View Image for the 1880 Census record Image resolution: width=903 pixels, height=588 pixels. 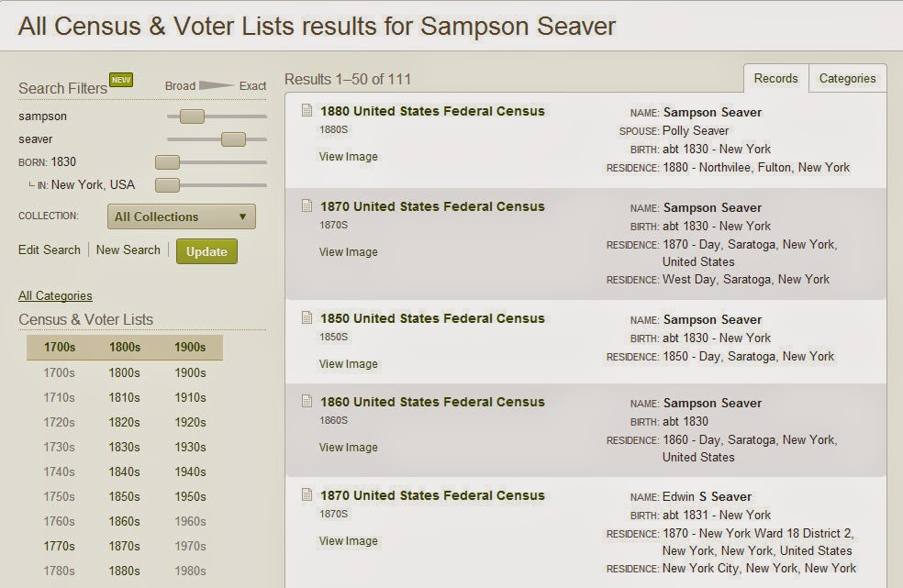[x=349, y=156]
